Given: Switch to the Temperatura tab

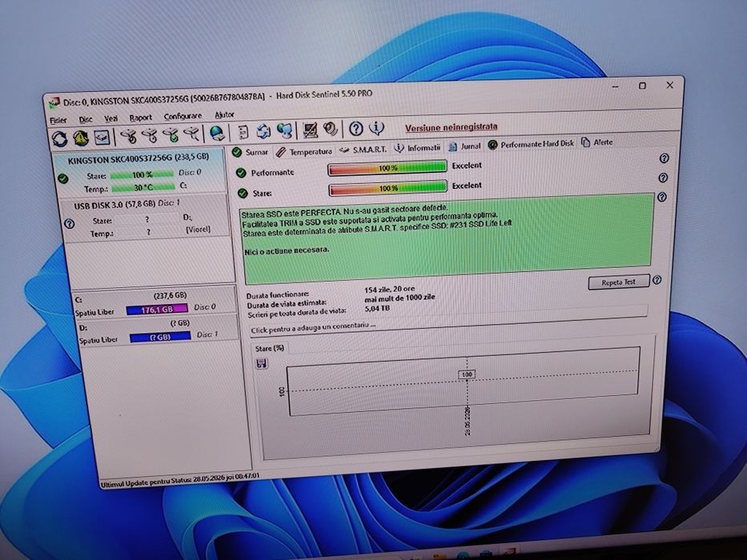Looking at the screenshot, I should [x=304, y=151].
